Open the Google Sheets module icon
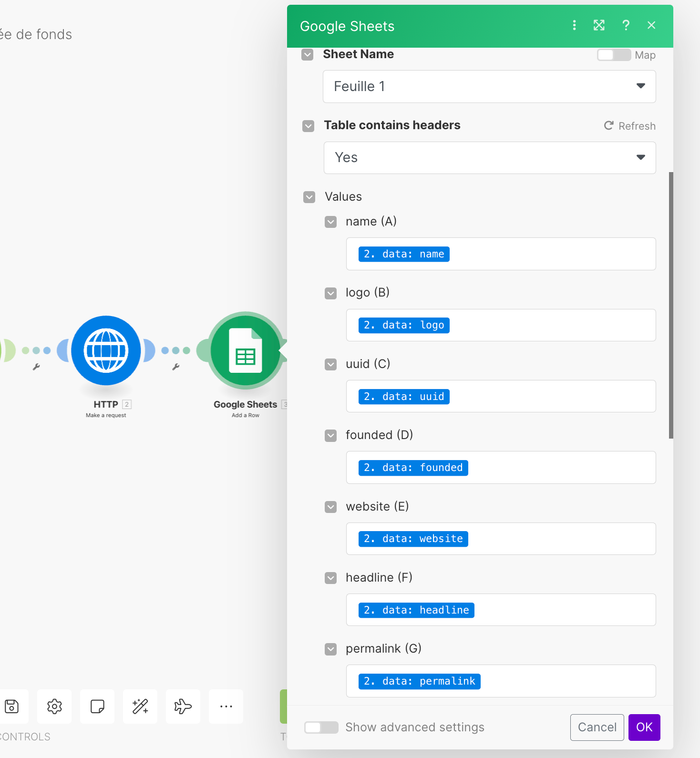Image resolution: width=700 pixels, height=758 pixels. 245,350
